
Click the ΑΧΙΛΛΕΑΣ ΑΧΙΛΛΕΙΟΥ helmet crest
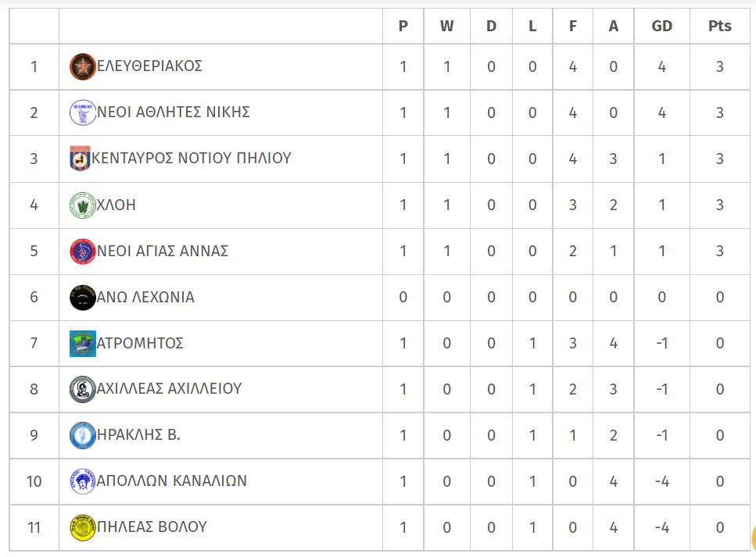click(82, 389)
